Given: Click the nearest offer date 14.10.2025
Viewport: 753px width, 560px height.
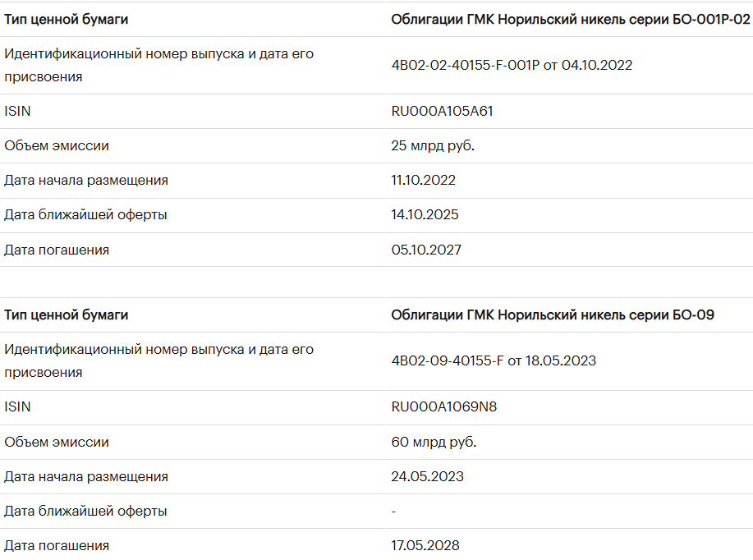Looking at the screenshot, I should pos(425,214).
